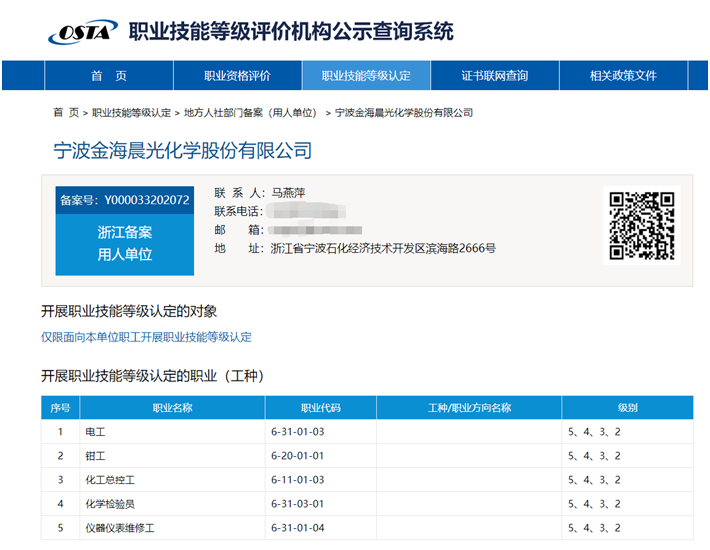Click 首页 breadcrumb link

(x=66, y=113)
